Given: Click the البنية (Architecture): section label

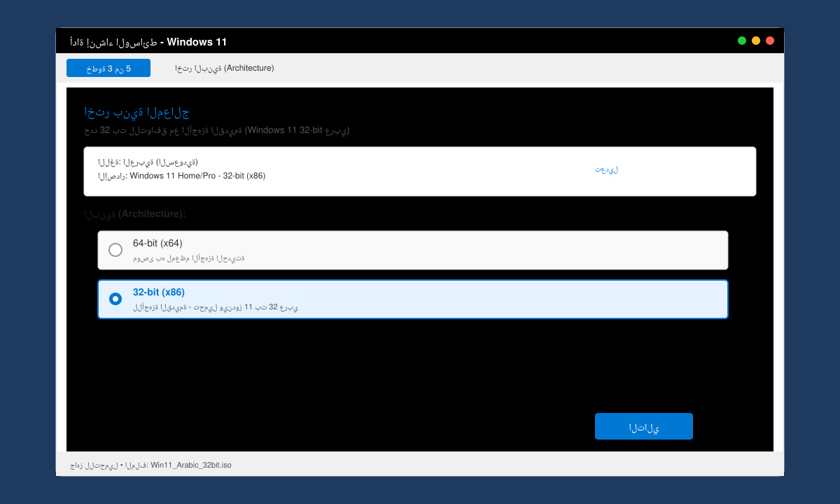Looking at the screenshot, I should click(x=134, y=213).
